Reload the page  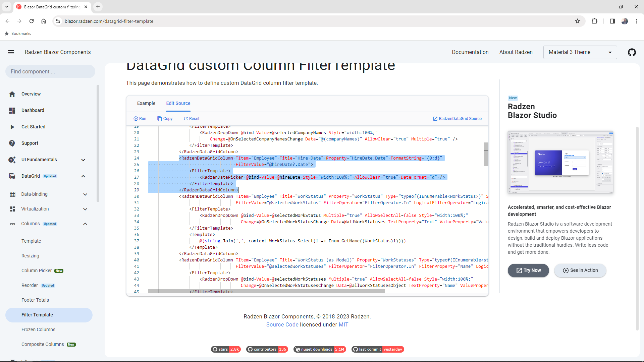(x=32, y=21)
